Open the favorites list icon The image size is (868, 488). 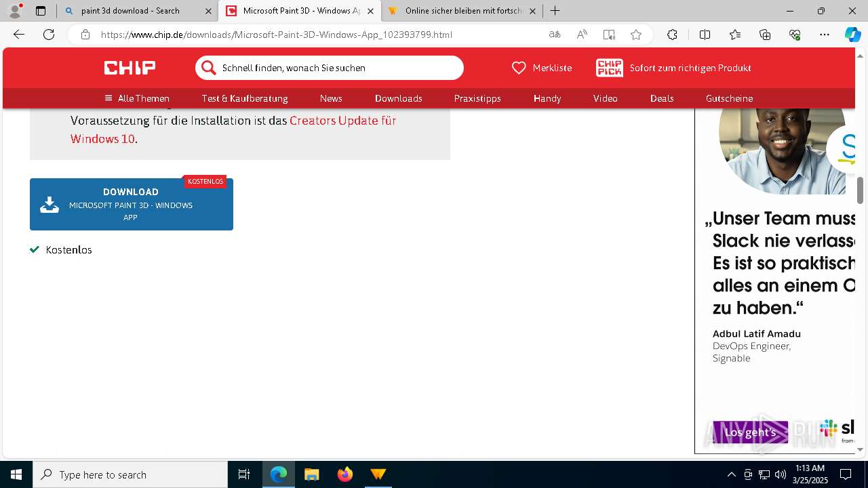(735, 35)
